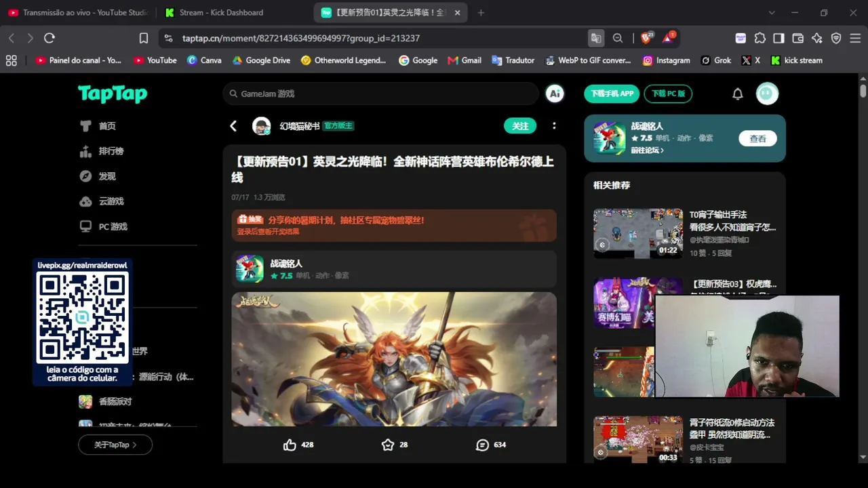Image resolution: width=868 pixels, height=488 pixels.
Task: Open 【更新预告03】 recommended post title
Action: click(733, 284)
